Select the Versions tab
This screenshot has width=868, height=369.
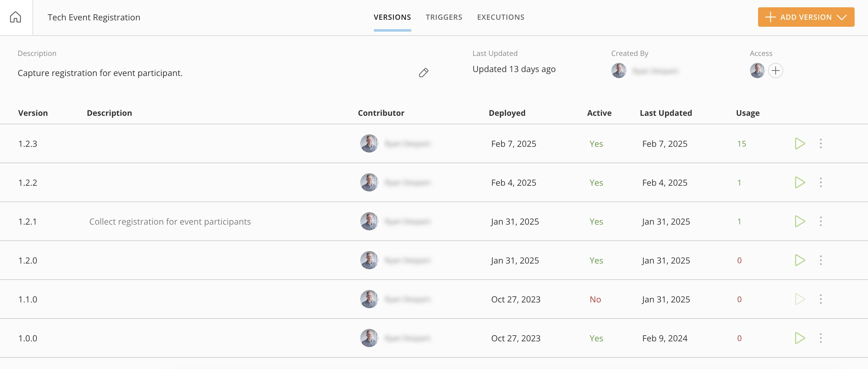pyautogui.click(x=392, y=17)
